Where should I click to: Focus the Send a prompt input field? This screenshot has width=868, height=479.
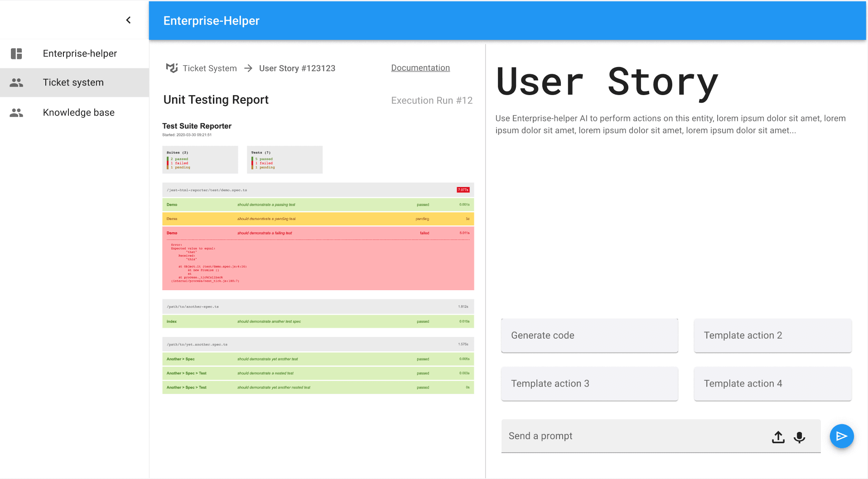[634, 436]
